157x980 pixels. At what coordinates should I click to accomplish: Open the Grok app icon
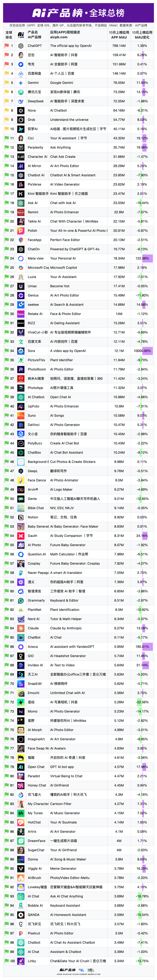21,120
